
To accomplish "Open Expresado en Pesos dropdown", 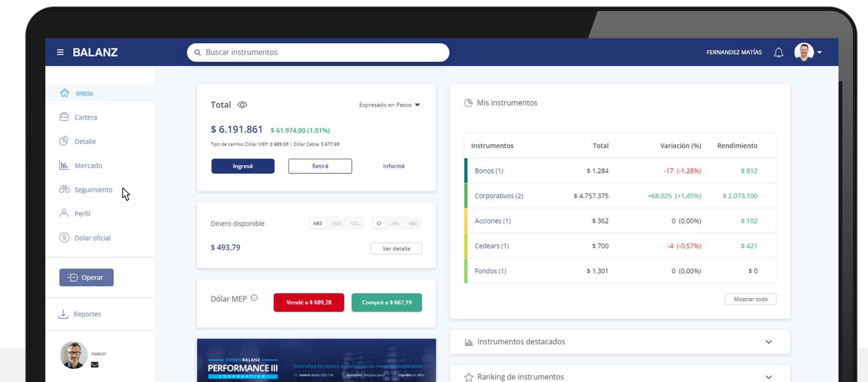I will tap(390, 105).
